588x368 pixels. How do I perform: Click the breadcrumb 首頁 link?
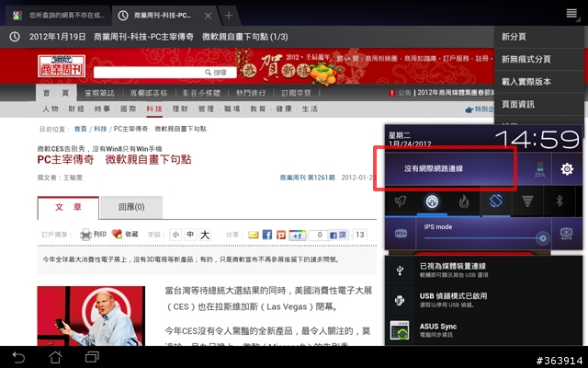80,129
